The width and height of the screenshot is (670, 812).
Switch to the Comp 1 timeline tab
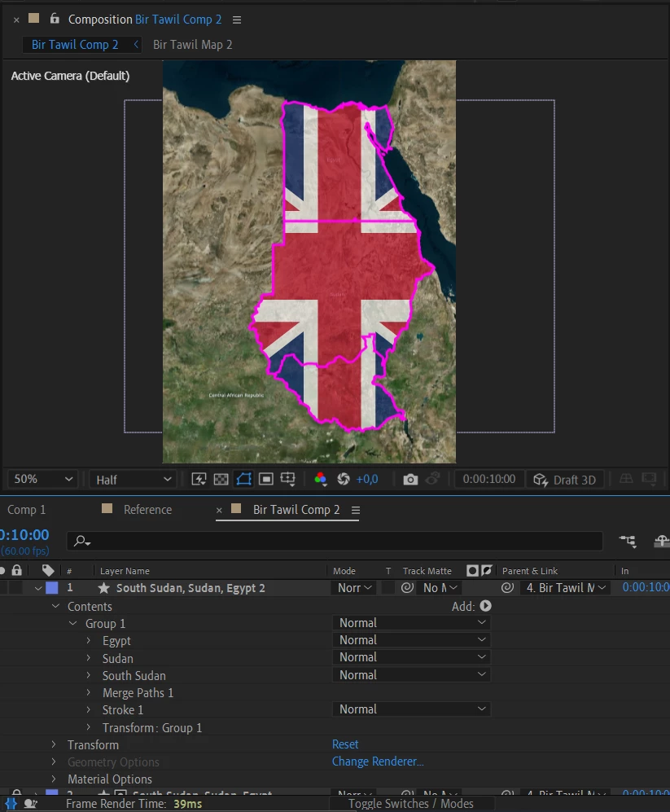(26, 510)
